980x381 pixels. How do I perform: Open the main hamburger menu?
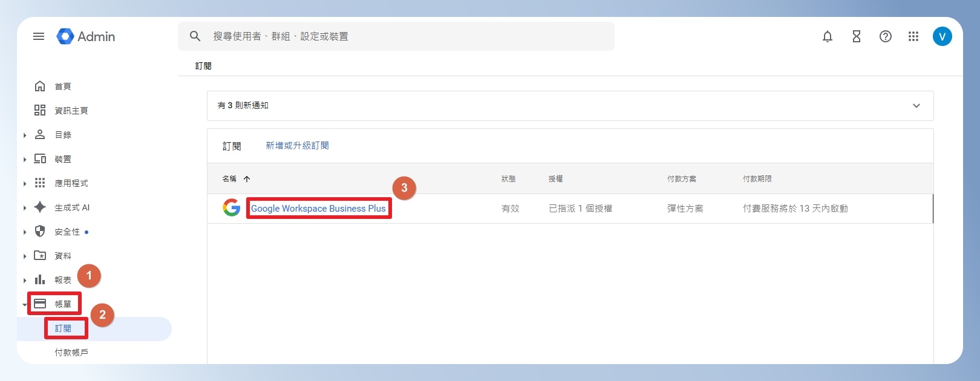(39, 36)
